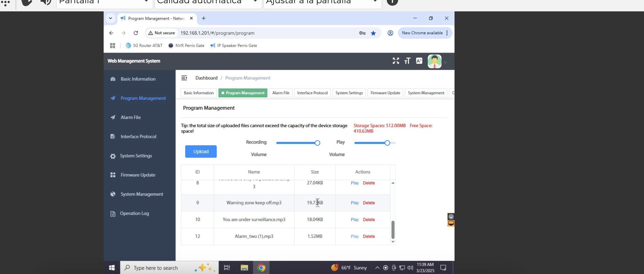Bookmark star icon in address bar
The height and width of the screenshot is (274, 644).
(x=373, y=33)
